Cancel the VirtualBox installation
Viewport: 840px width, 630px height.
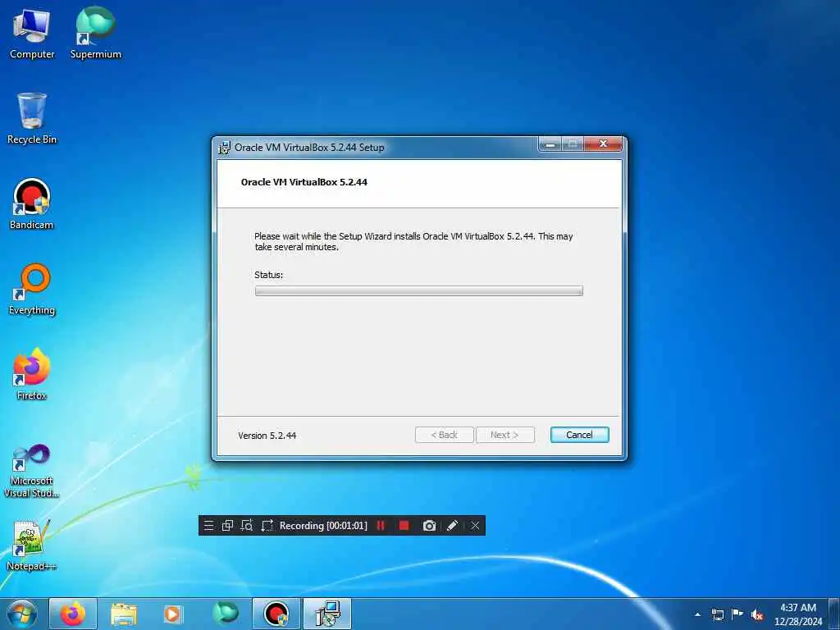click(579, 435)
